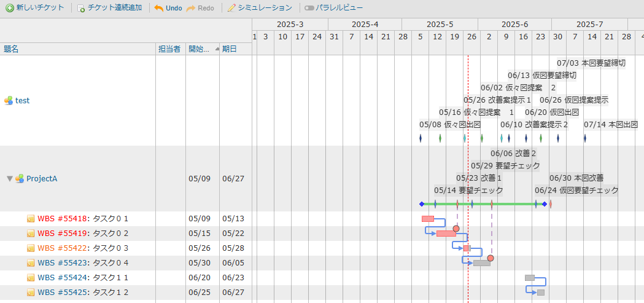Click the simulation pencil icon

point(231,9)
